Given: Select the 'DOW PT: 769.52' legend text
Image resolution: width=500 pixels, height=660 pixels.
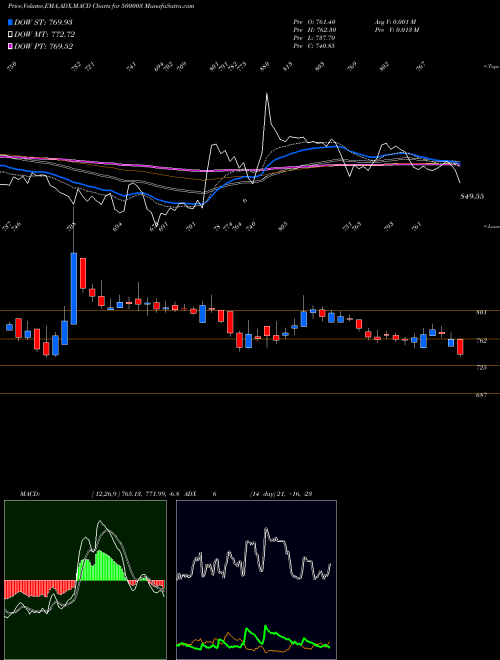Looking at the screenshot, I should pyautogui.click(x=44, y=46).
